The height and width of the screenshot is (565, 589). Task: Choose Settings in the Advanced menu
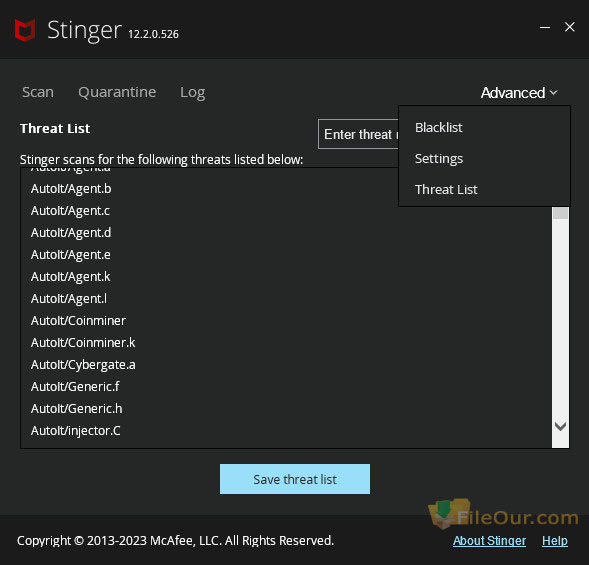[x=439, y=159]
